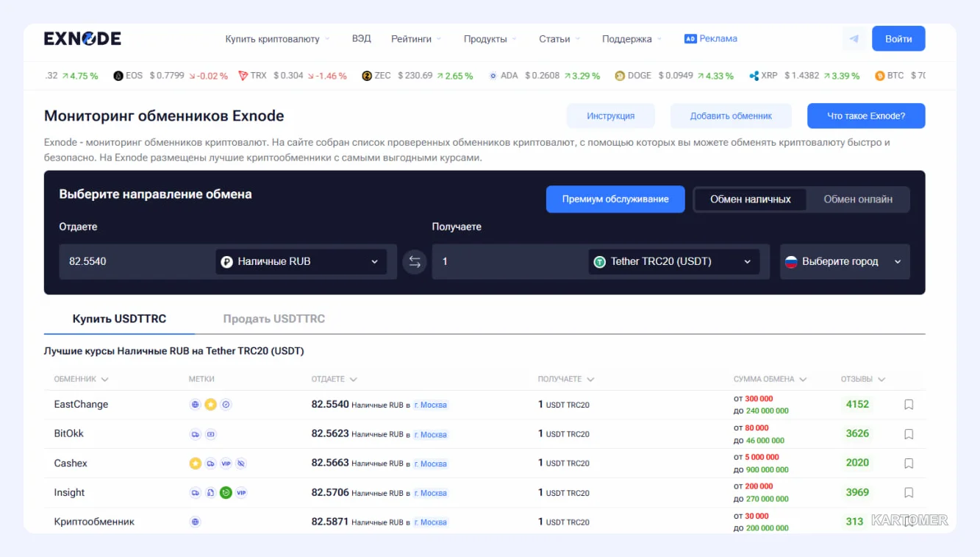This screenshot has height=557, width=980.
Task: Bookmark the Cashex exchanger row
Action: click(909, 464)
